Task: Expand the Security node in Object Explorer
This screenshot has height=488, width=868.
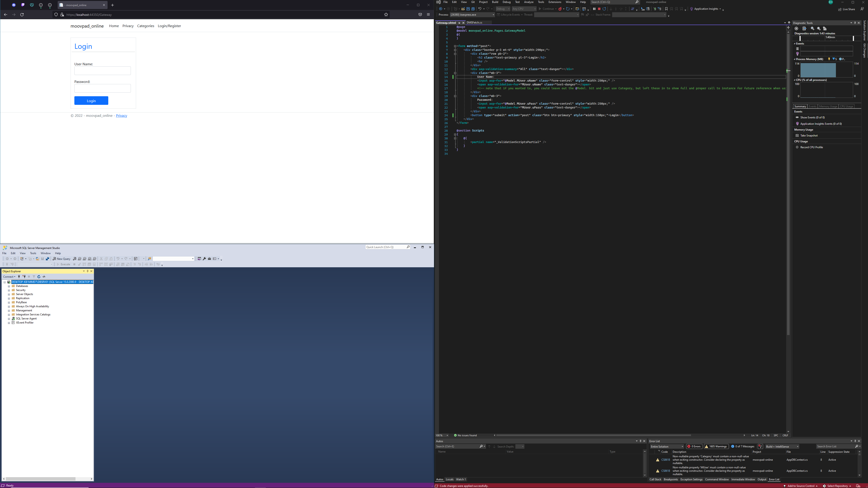Action: [x=9, y=290]
